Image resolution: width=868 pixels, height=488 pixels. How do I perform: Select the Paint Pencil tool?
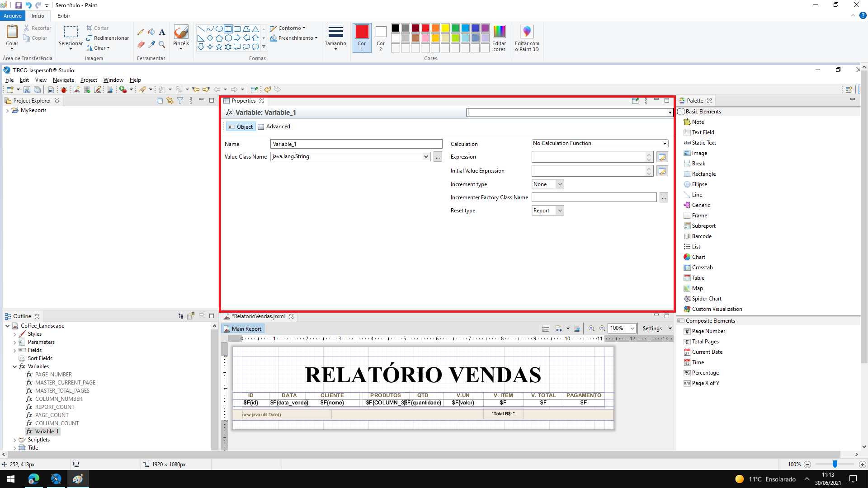tap(141, 32)
